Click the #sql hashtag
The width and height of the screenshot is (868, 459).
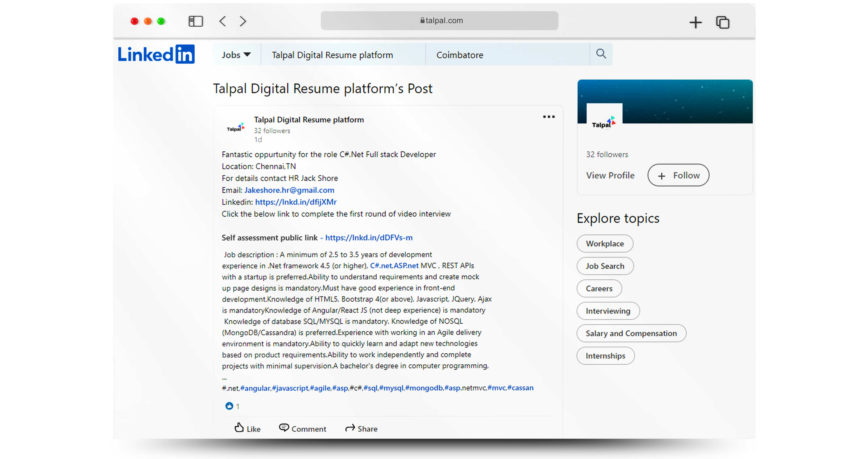click(x=370, y=388)
